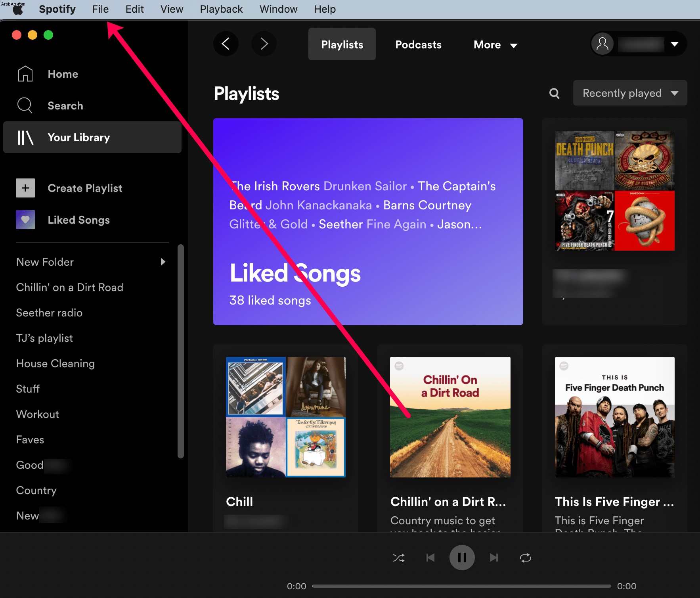The height and width of the screenshot is (598, 700).
Task: Open Seether radio playlist
Action: (49, 312)
